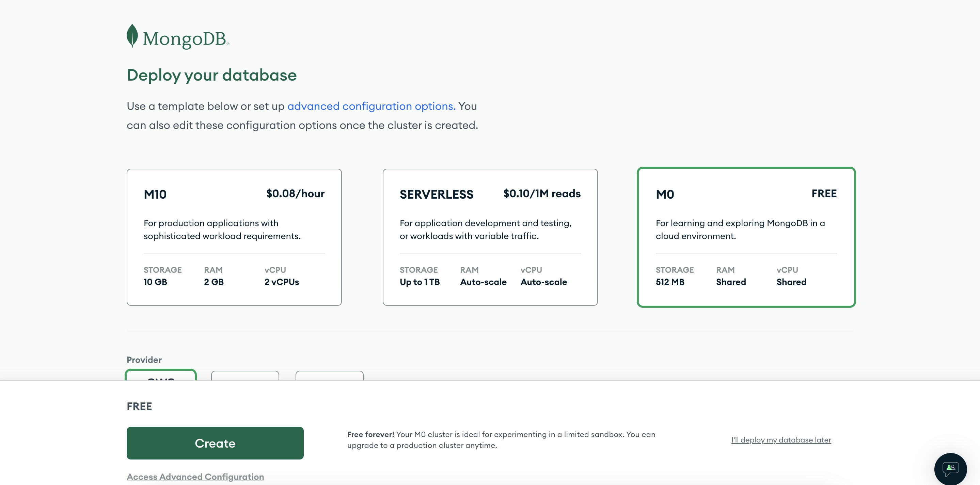
Task: Click the Deploy your database heading
Action: tap(211, 75)
